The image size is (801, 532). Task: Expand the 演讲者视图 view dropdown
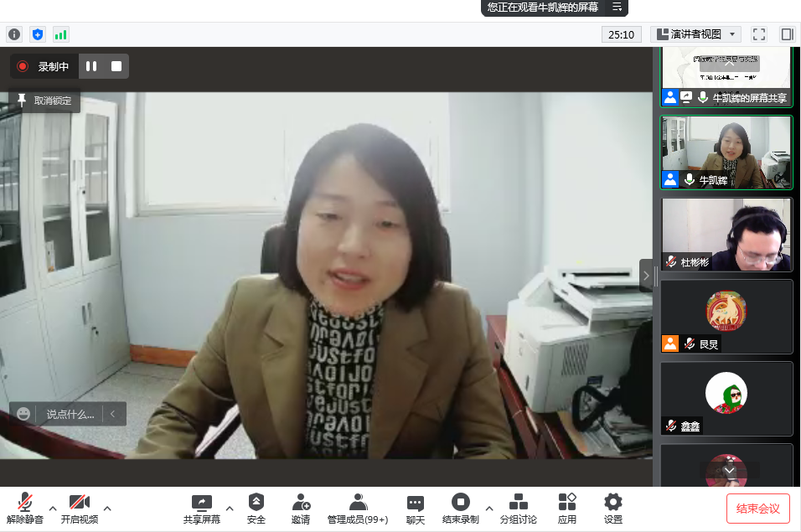click(695, 34)
